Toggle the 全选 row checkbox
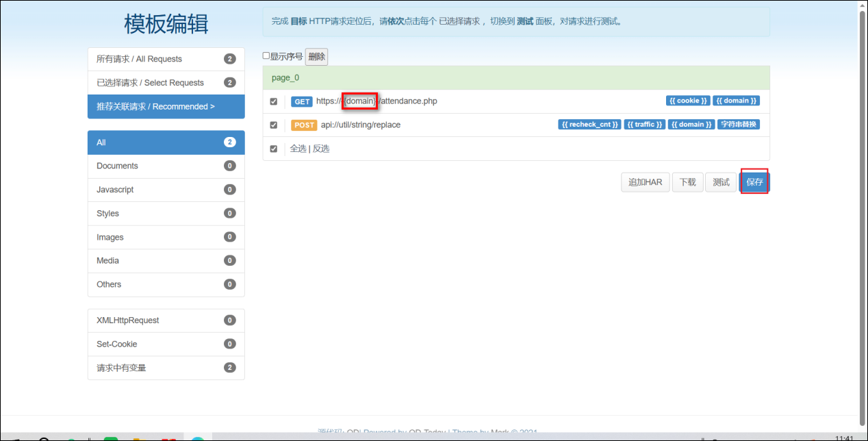Screen dimensions: 868x441 [x=274, y=149]
